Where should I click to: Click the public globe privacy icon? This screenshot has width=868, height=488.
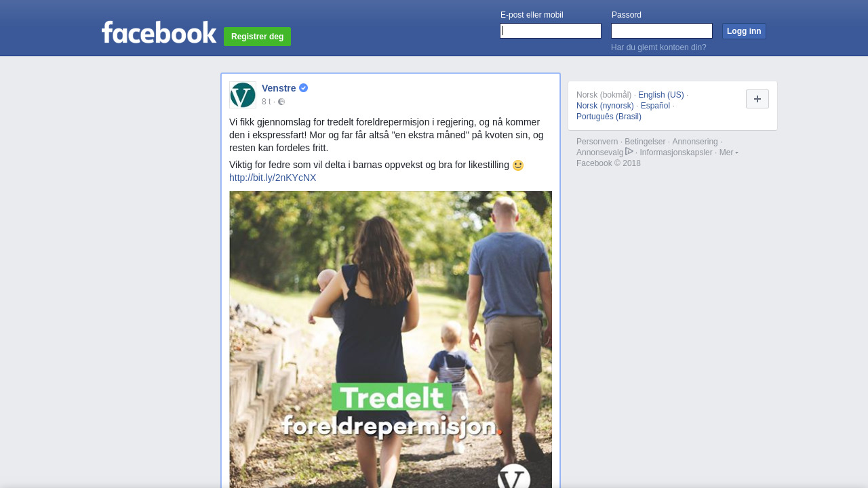(281, 102)
